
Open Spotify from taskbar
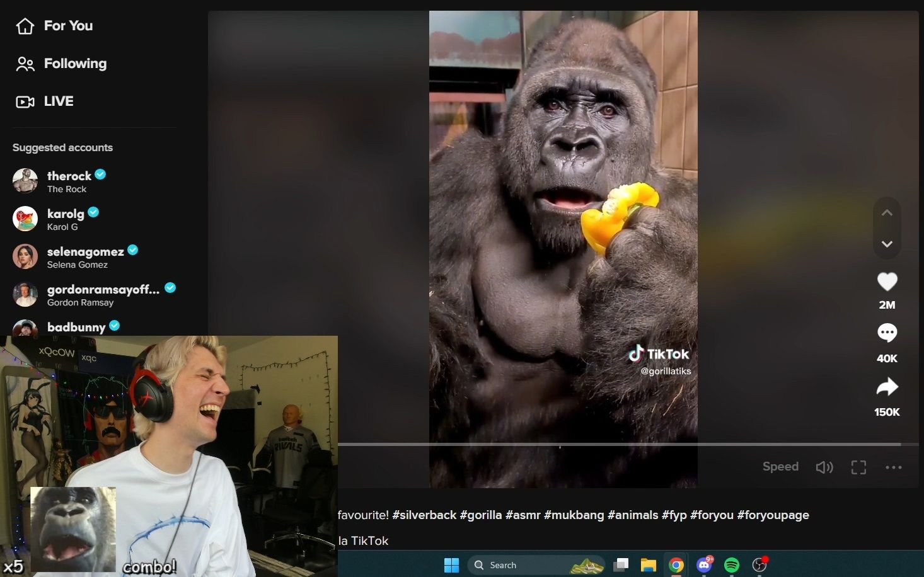(732, 565)
